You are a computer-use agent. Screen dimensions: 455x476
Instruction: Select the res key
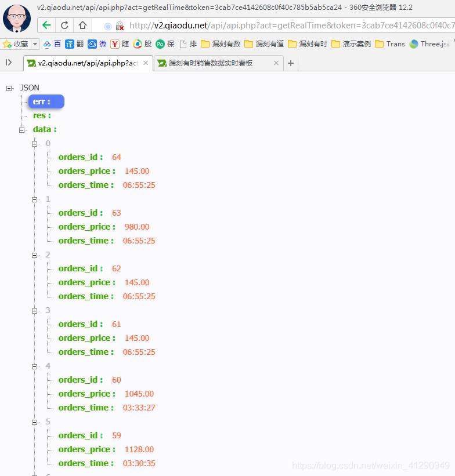(x=42, y=115)
